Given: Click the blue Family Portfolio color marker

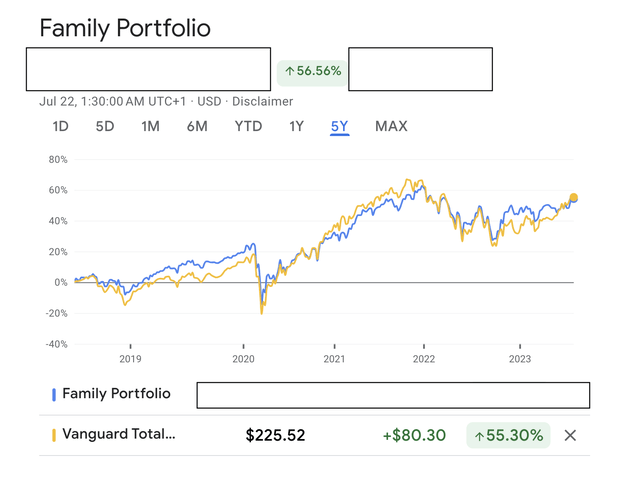Looking at the screenshot, I should coord(53,394).
